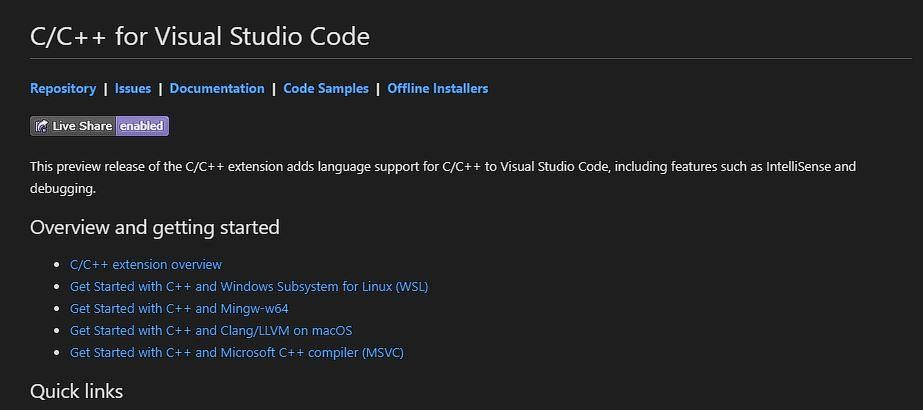Click the purple 'enabled' badge segment
The width and height of the screenshot is (923, 410).
pyautogui.click(x=142, y=126)
